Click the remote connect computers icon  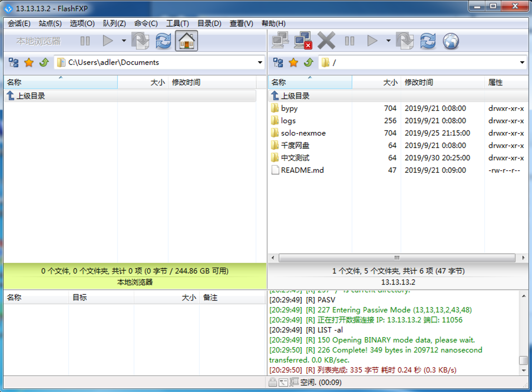(x=280, y=40)
